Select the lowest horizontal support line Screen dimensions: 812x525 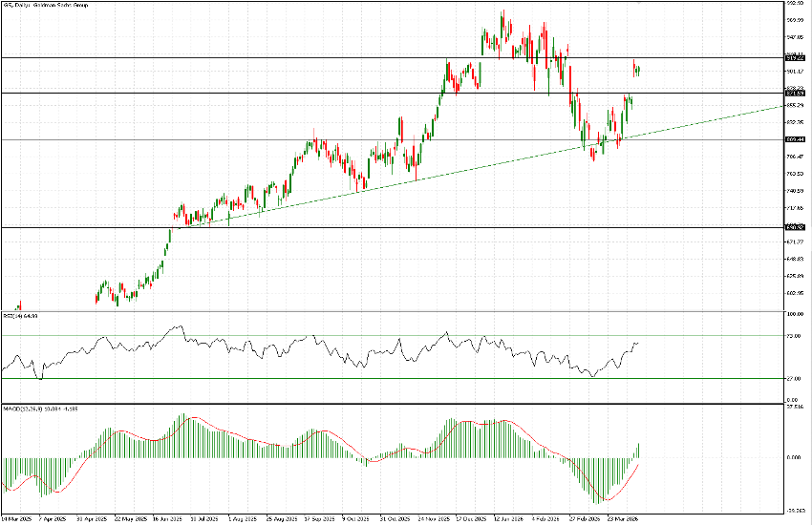coord(382,227)
